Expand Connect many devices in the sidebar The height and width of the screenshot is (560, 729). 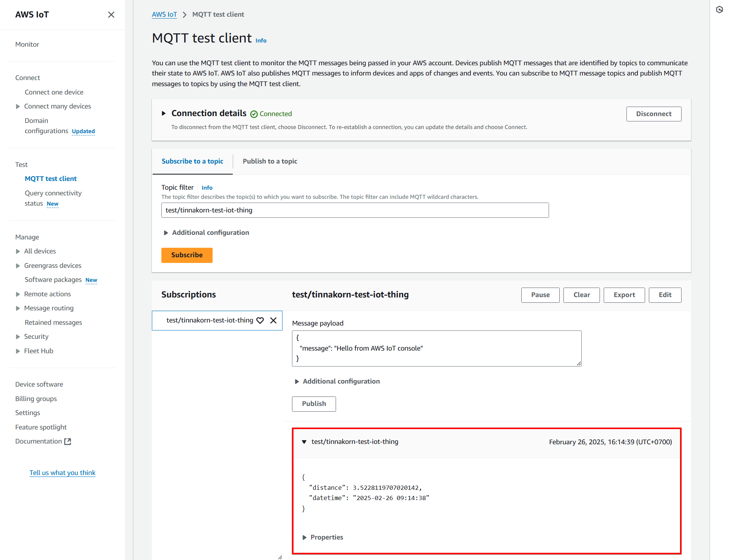[x=18, y=107]
